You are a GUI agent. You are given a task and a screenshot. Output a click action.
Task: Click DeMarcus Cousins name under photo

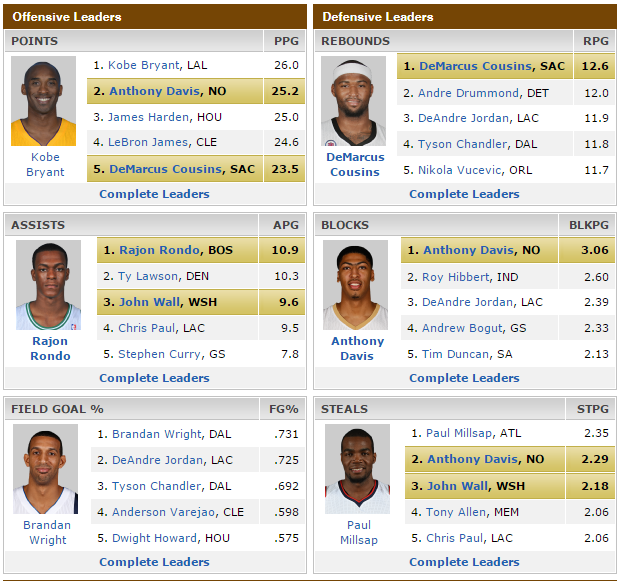click(x=355, y=165)
